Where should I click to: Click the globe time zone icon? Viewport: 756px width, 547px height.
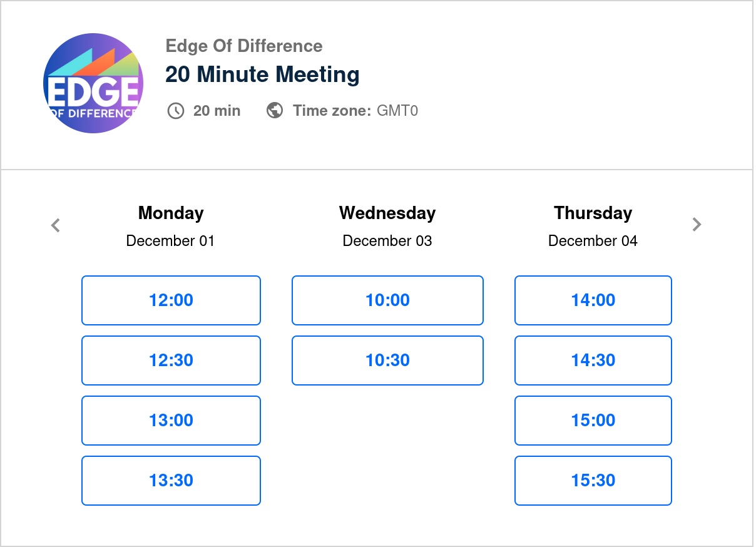275,111
